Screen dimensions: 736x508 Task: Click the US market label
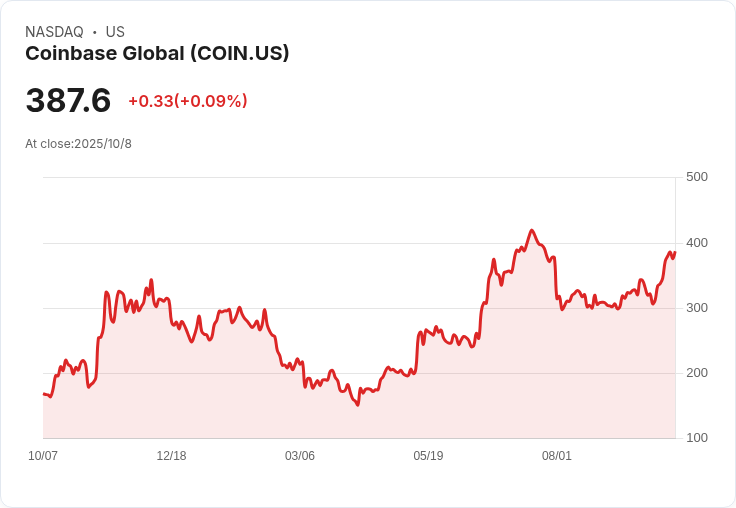115,32
